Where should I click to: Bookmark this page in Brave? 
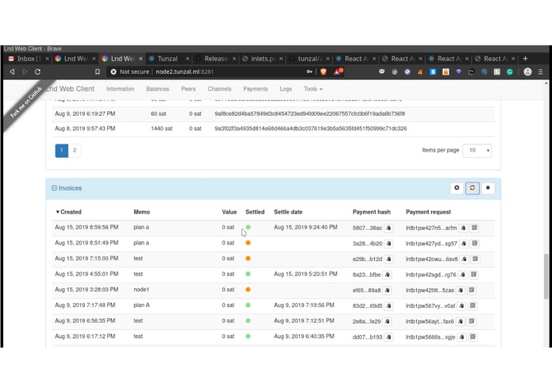pyautogui.click(x=98, y=71)
